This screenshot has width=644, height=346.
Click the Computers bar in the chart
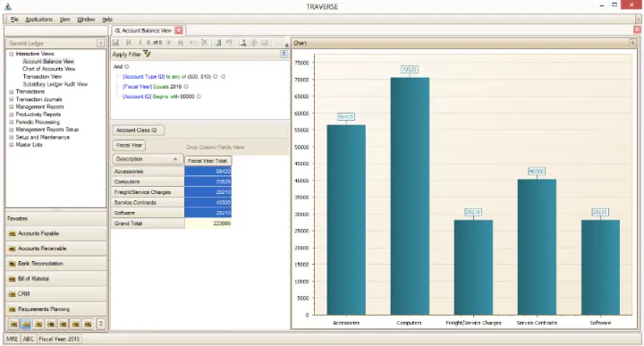click(x=410, y=196)
